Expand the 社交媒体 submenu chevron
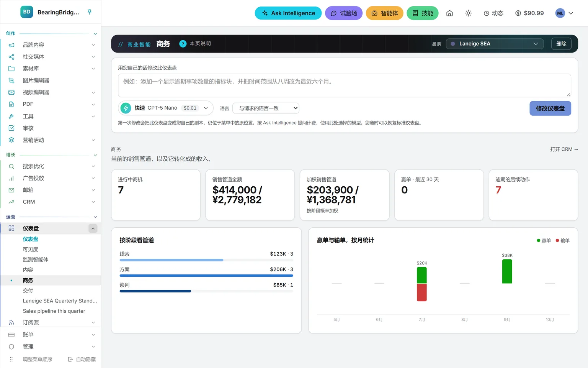 pos(93,57)
